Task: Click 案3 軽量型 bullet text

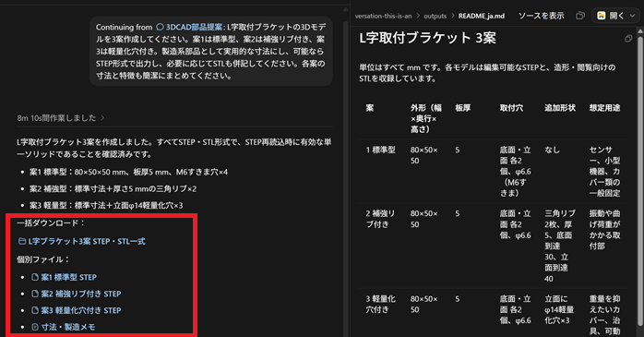Action: click(106, 206)
